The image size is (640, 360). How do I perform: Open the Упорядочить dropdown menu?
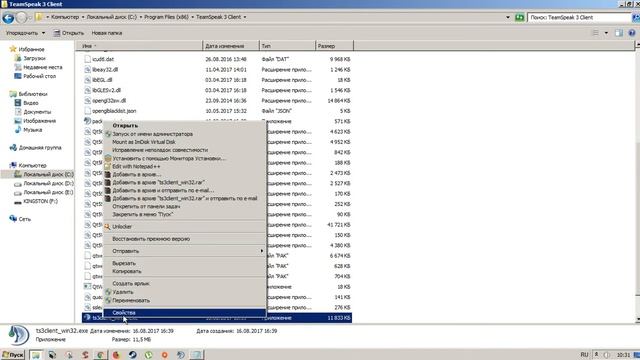click(x=25, y=33)
